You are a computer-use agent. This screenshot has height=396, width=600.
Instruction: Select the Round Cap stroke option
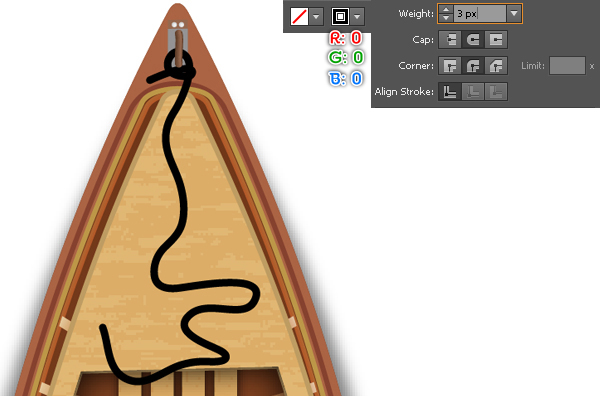(473, 40)
